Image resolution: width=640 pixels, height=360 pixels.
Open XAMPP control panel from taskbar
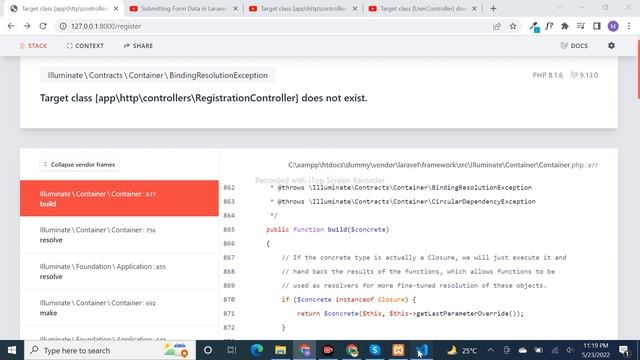point(398,350)
